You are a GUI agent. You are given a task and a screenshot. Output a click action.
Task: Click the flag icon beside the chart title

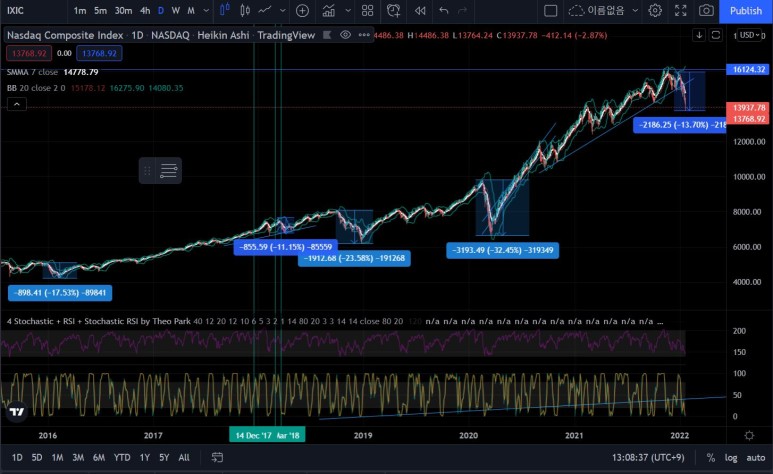tap(327, 35)
